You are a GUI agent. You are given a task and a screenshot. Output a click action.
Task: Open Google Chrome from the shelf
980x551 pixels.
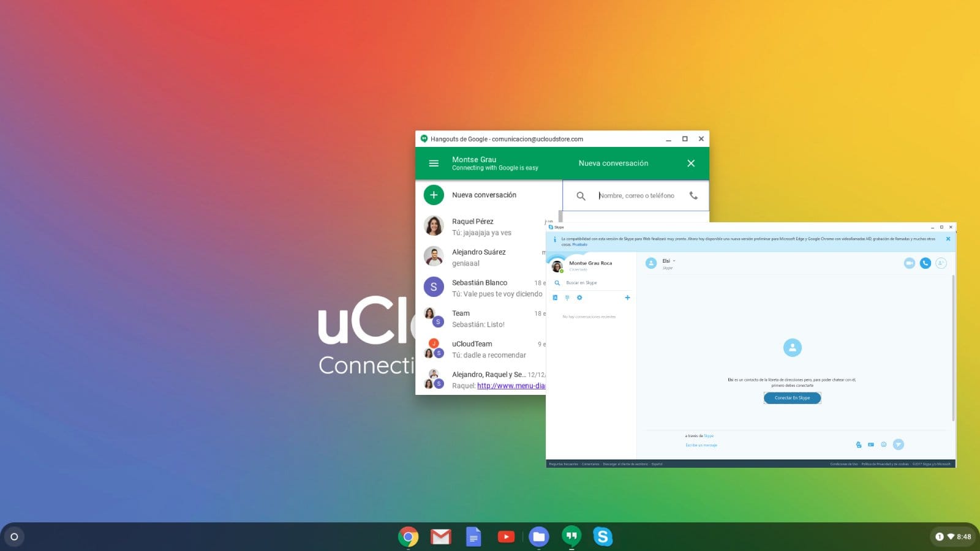point(408,537)
